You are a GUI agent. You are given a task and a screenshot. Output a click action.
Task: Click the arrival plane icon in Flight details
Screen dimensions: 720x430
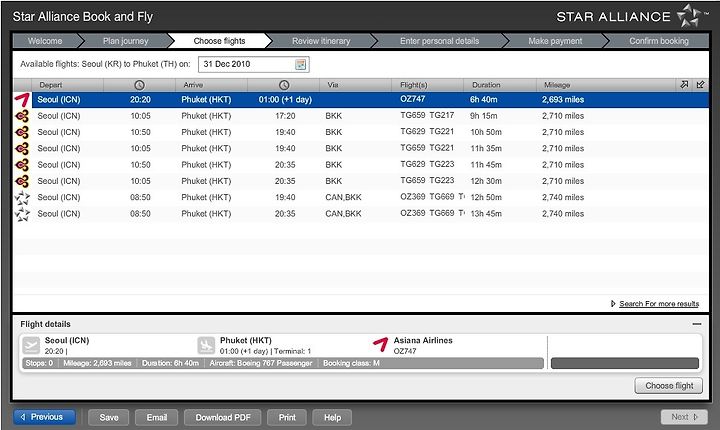pos(206,345)
